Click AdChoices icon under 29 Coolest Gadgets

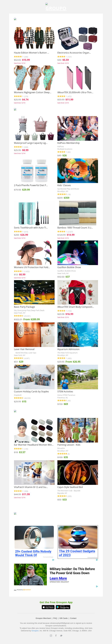pyautogui.click(x=97, y=560)
